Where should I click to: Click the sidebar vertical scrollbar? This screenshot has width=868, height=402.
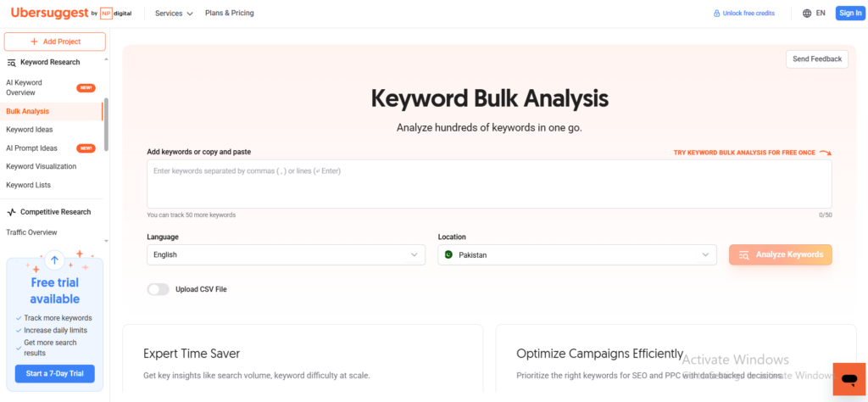105,123
